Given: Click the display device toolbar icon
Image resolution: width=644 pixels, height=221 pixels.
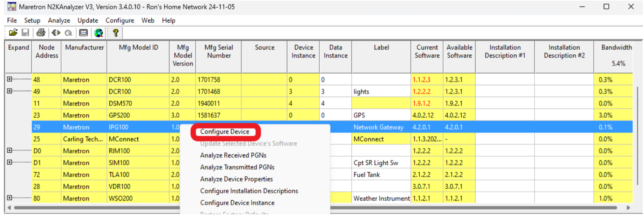Looking at the screenshot, I should click(x=84, y=33).
